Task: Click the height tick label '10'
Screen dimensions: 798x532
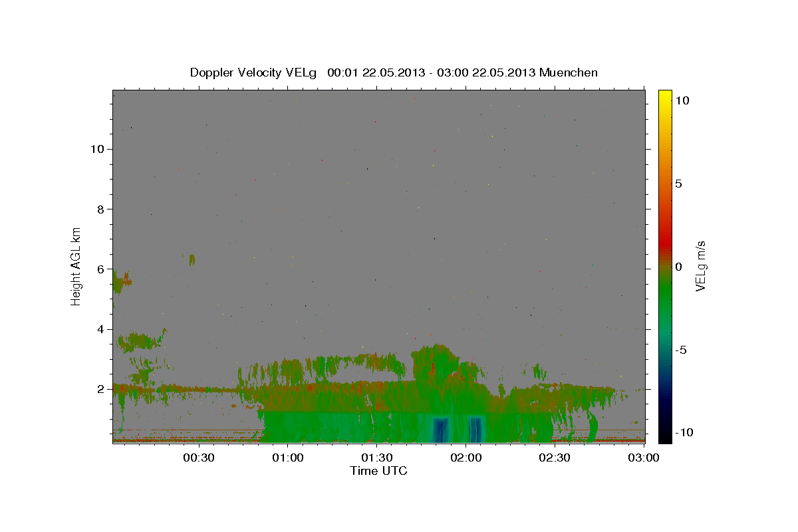Action: [98, 149]
